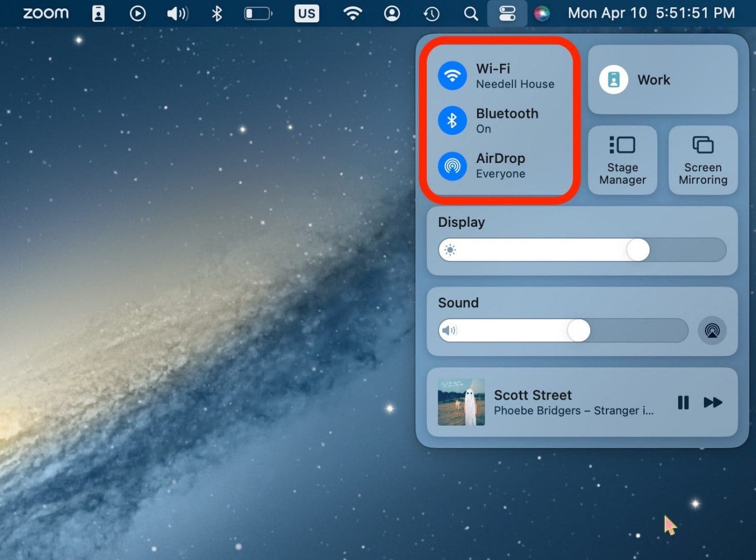The image size is (756, 560).
Task: Open the user account menu bar icon
Action: point(392,13)
